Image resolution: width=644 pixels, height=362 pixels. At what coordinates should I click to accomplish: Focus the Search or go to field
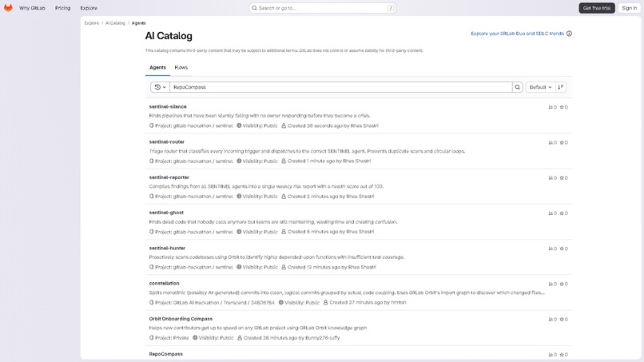coord(323,8)
